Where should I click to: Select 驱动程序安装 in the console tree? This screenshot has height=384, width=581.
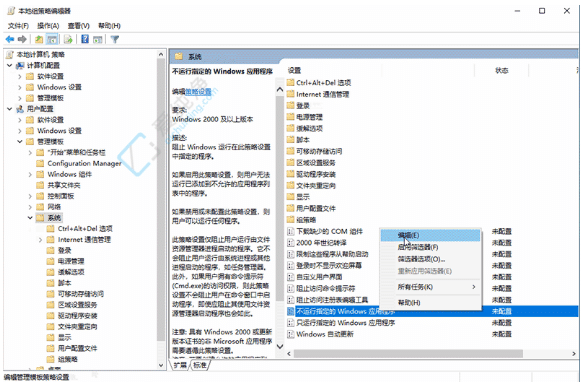pyautogui.click(x=77, y=316)
